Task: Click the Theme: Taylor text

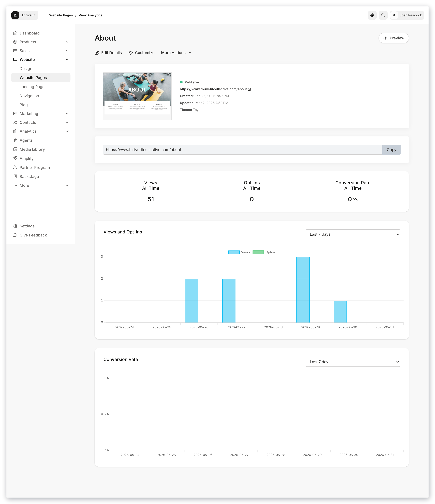Action: pyautogui.click(x=191, y=110)
